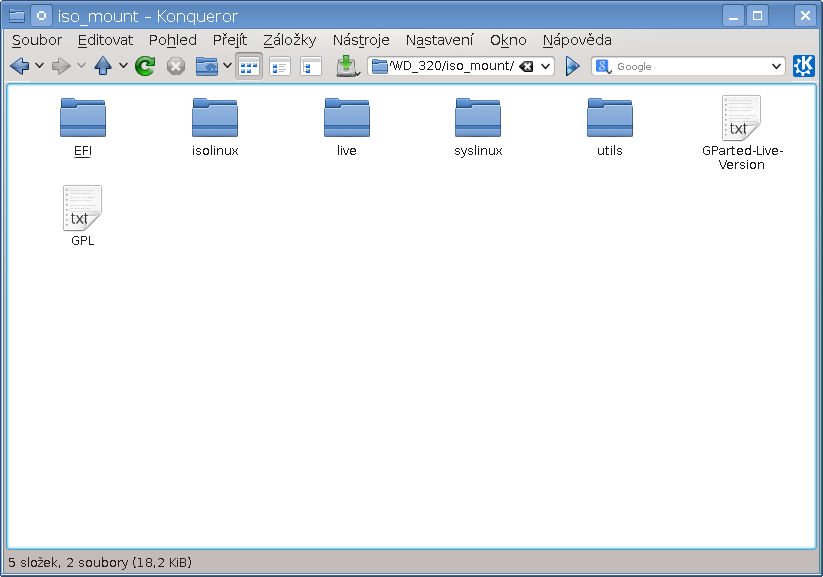
Task: Go up one directory level
Action: [103, 66]
